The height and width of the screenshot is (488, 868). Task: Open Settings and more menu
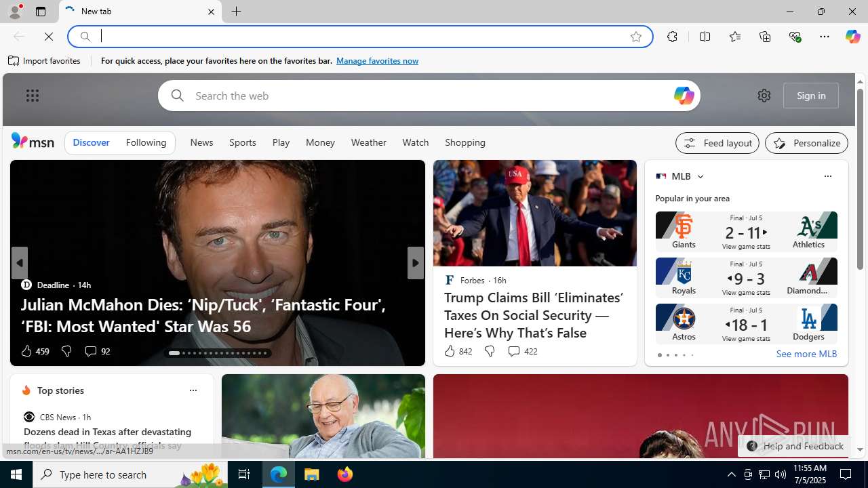point(824,37)
